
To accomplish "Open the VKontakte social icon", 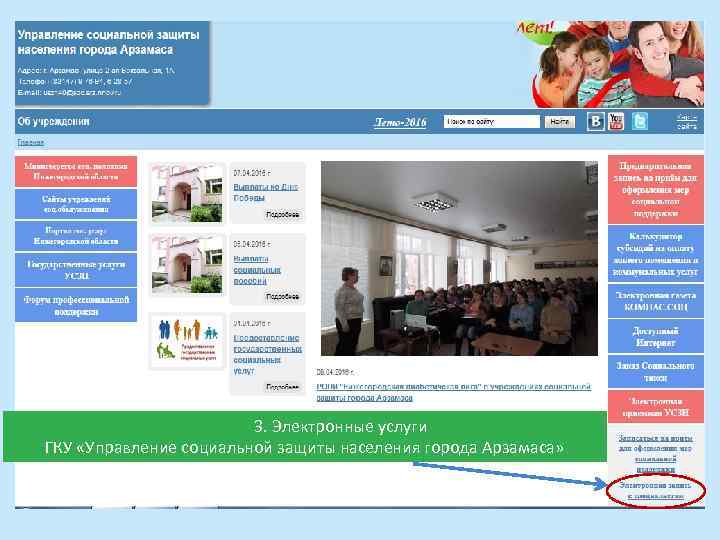I will (596, 121).
